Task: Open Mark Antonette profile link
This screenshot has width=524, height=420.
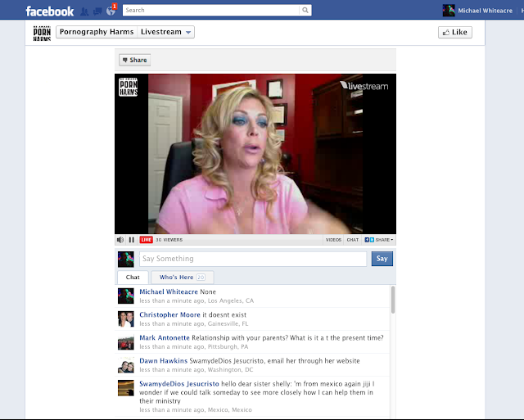Action: [165, 338]
